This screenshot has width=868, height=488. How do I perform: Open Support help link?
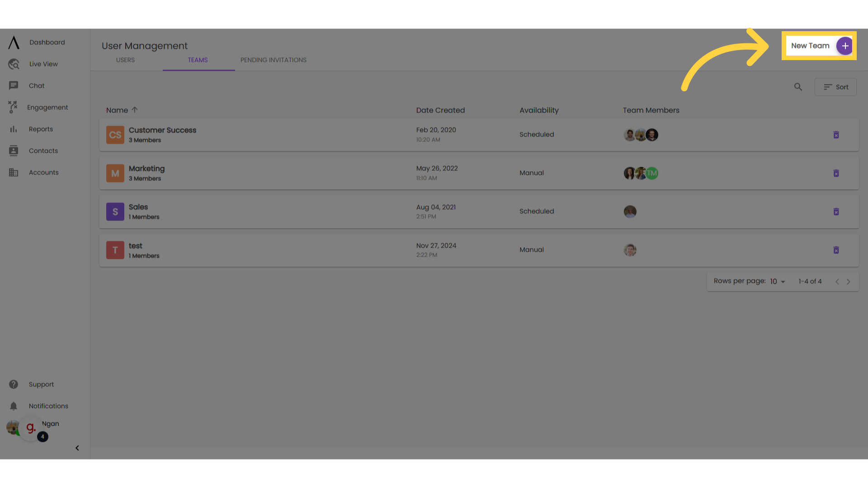(x=41, y=385)
